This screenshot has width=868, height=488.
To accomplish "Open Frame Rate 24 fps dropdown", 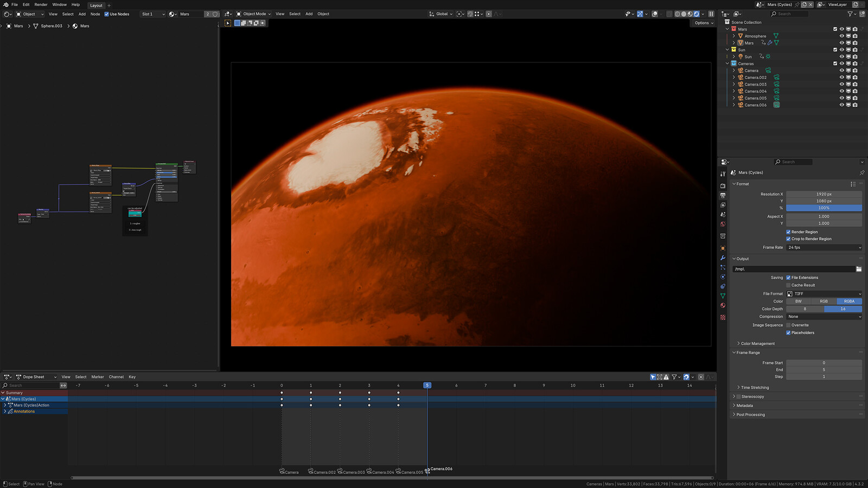I will pos(824,247).
